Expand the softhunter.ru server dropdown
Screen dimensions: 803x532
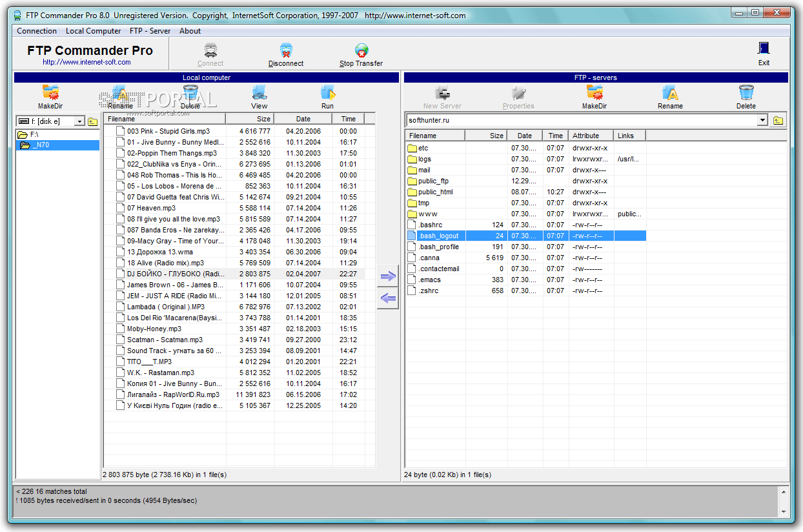(762, 121)
